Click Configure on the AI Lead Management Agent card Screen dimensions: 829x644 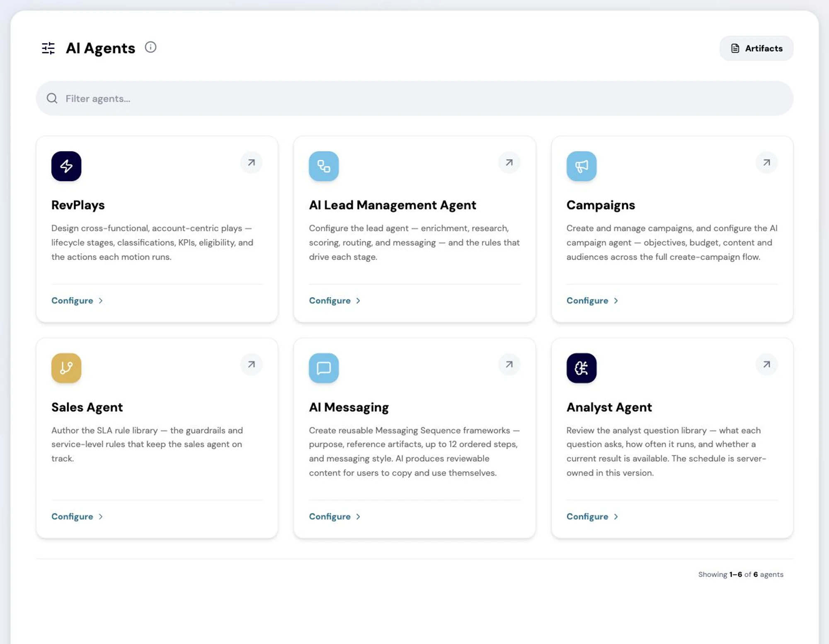tap(335, 300)
